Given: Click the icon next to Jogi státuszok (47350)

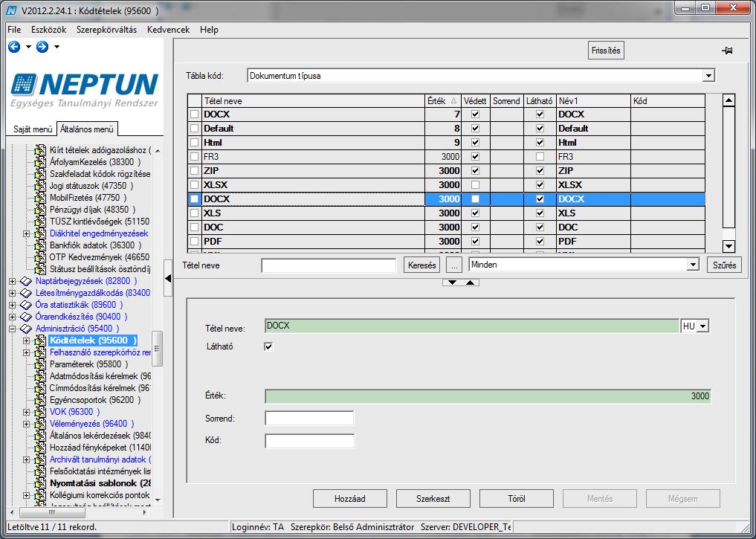Looking at the screenshot, I should (x=41, y=186).
